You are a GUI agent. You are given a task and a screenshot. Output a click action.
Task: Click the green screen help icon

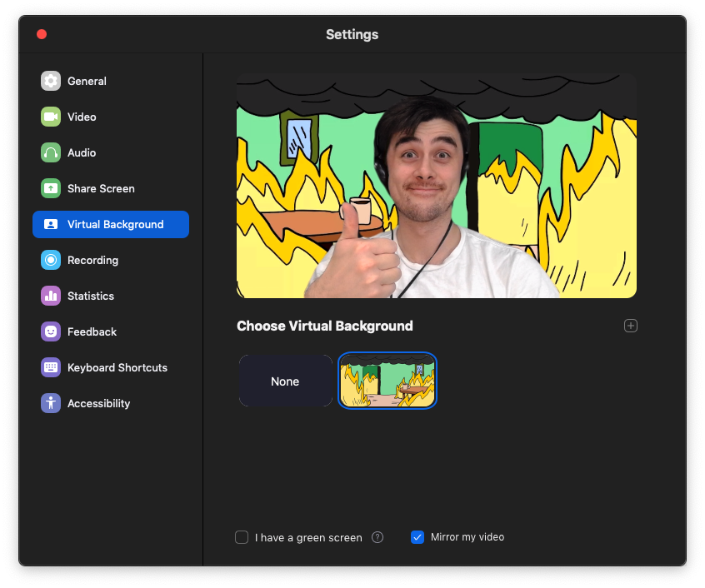(377, 537)
